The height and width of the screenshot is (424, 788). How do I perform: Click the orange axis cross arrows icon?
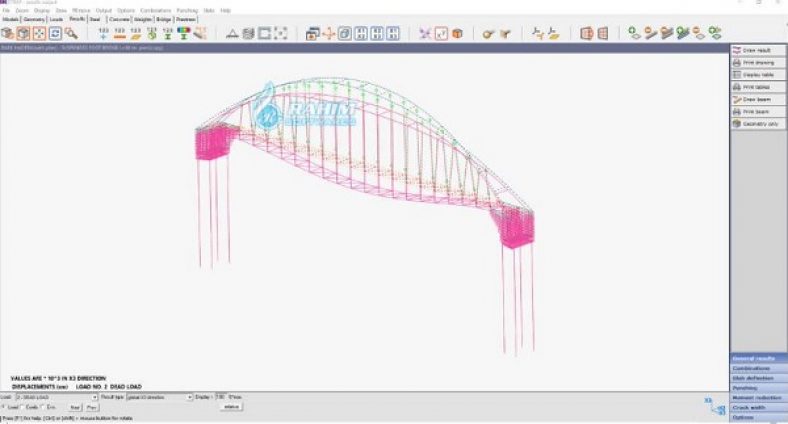(329, 34)
